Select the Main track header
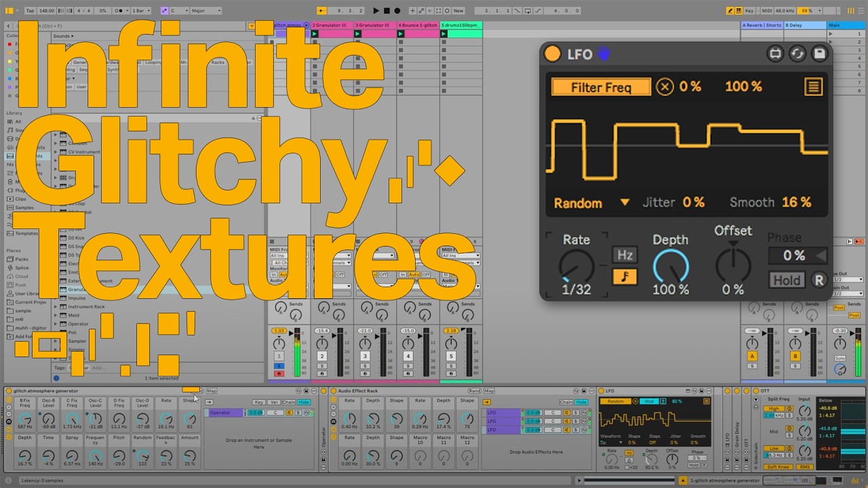Viewport: 868px width, 488px height. coord(846,25)
